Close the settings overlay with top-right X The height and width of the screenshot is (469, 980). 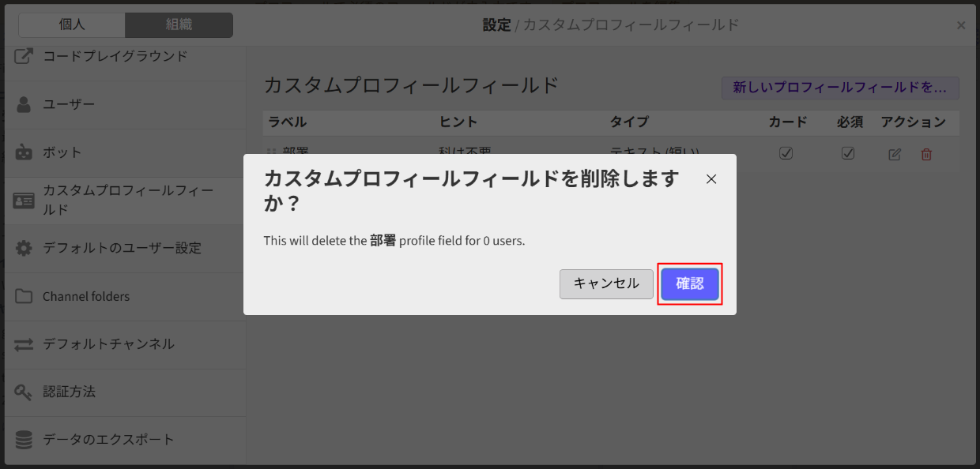click(961, 25)
